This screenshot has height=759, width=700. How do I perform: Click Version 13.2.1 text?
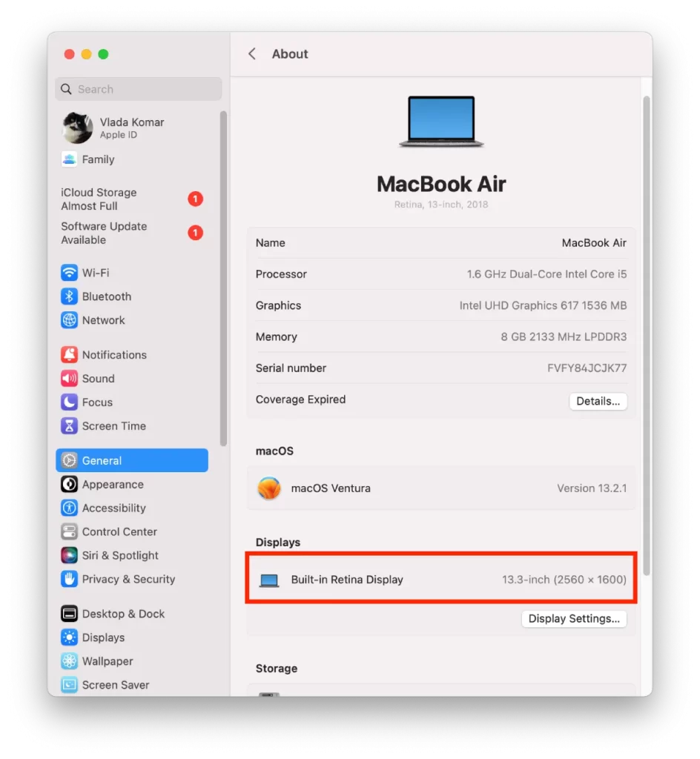tap(592, 488)
